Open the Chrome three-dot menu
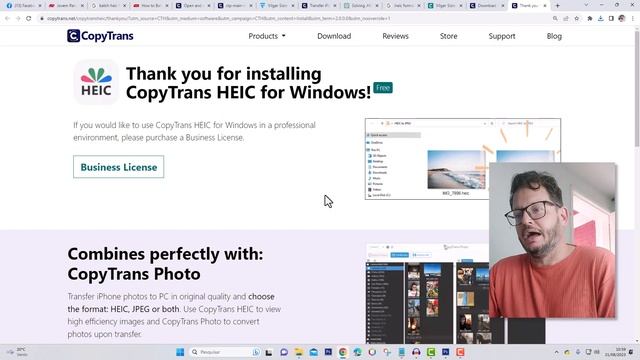The height and width of the screenshot is (360, 640). (x=633, y=18)
